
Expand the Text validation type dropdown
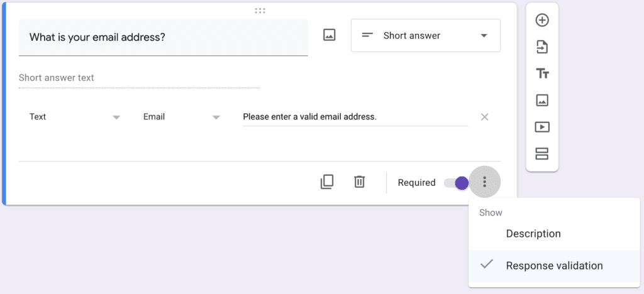[74, 117]
